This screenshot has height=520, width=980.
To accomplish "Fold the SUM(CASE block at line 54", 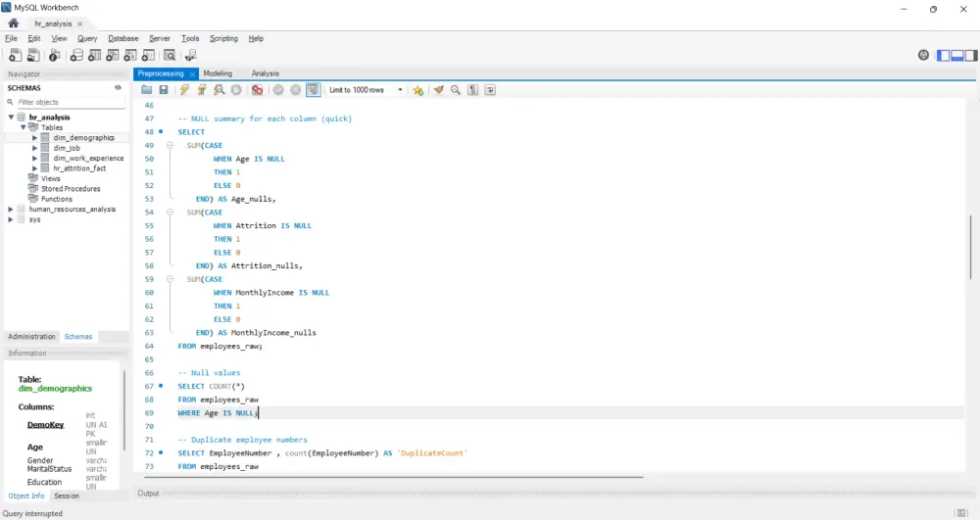I will tap(170, 213).
